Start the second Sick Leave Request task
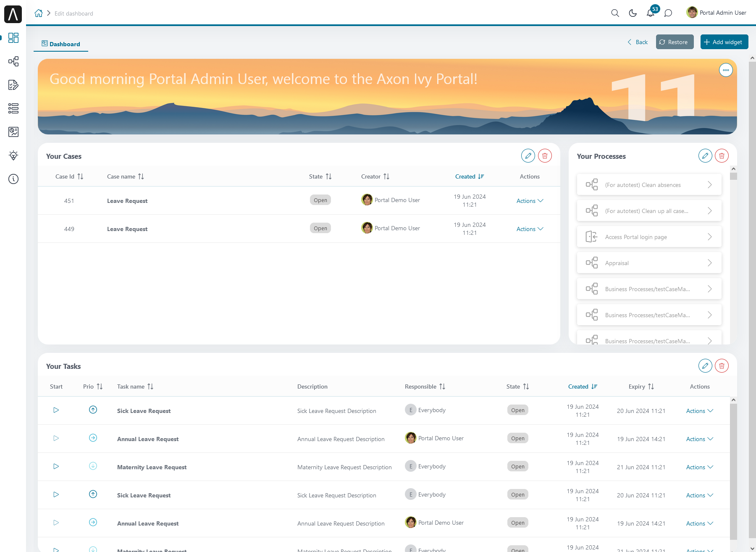756x552 pixels. click(56, 494)
